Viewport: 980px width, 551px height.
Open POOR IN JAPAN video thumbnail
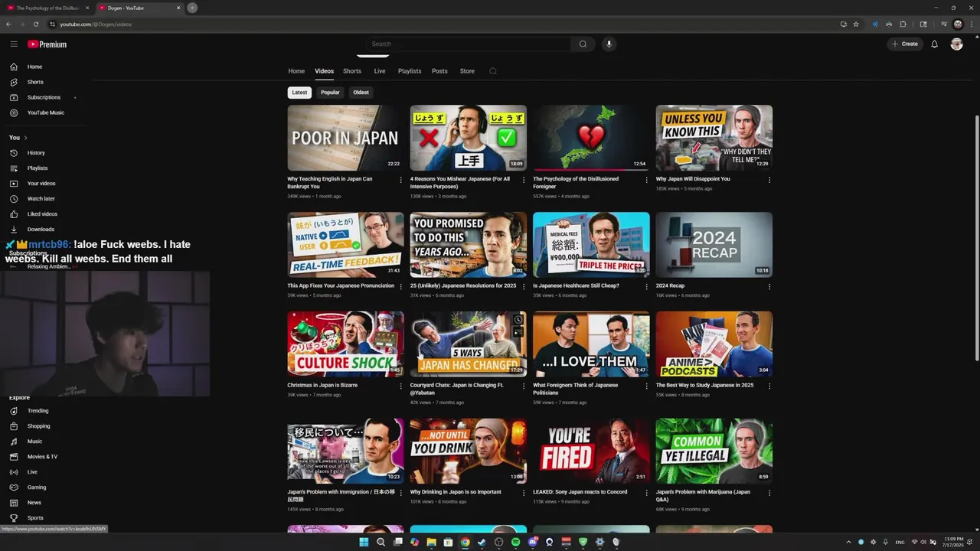click(345, 138)
